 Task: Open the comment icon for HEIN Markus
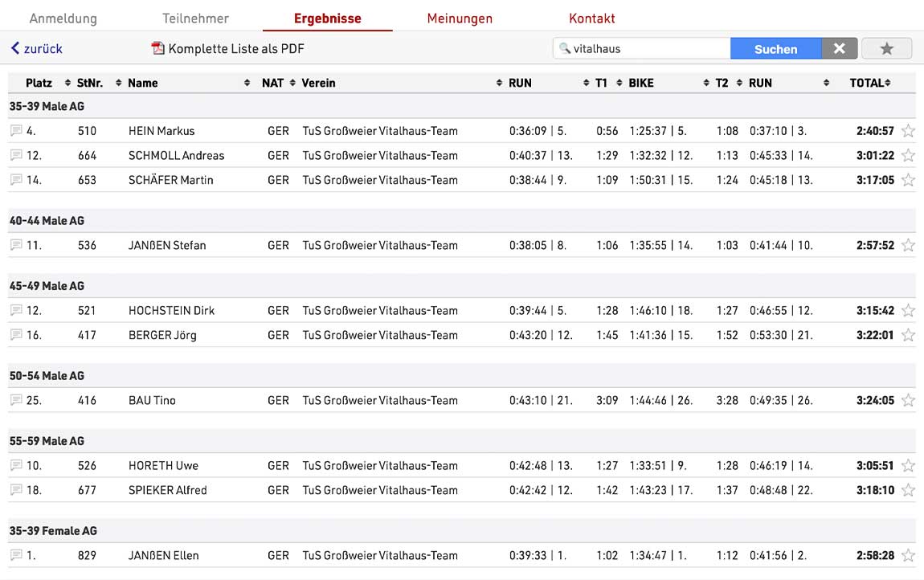(x=16, y=130)
